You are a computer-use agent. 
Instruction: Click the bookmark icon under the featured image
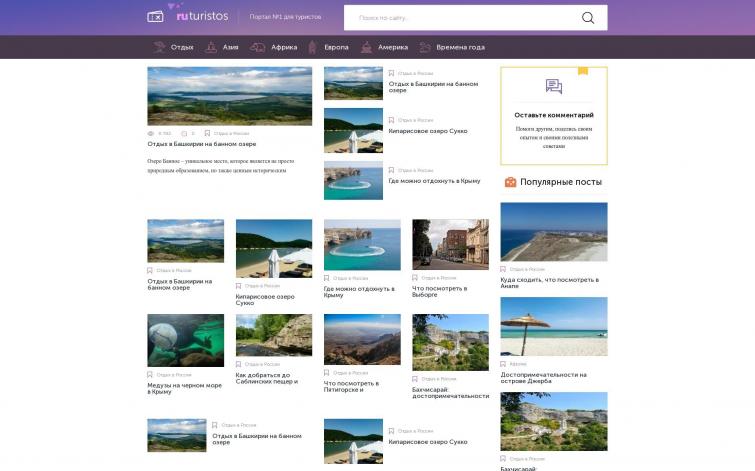[x=207, y=133]
